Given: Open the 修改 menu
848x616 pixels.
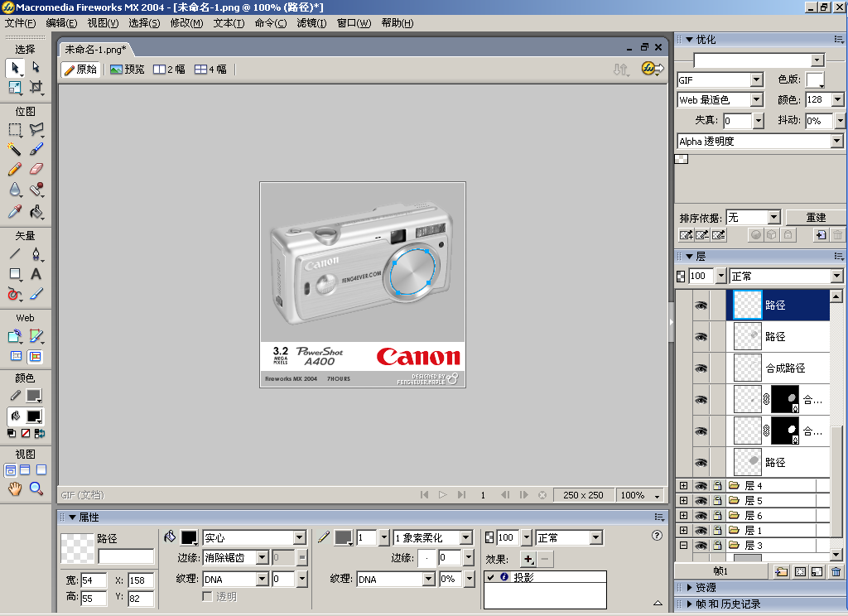Looking at the screenshot, I should pyautogui.click(x=186, y=23).
